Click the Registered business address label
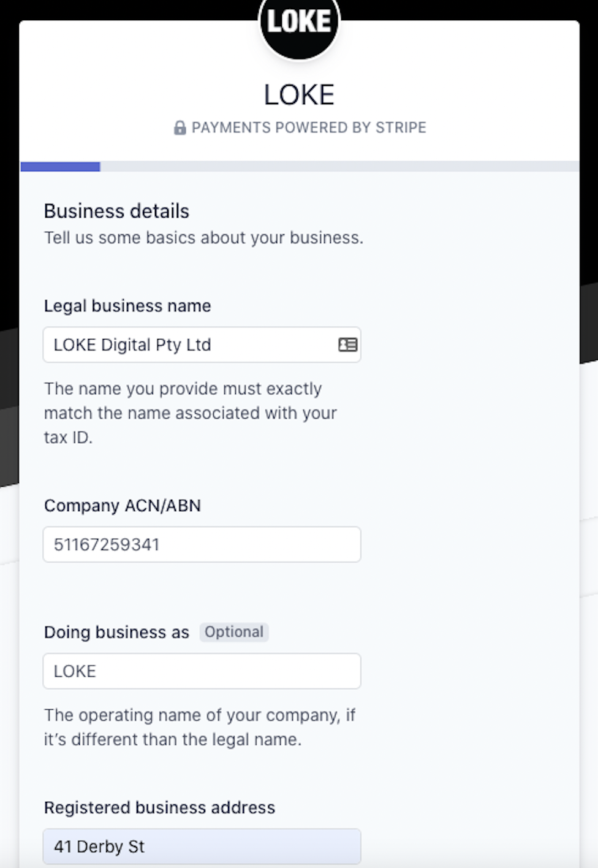 point(159,808)
